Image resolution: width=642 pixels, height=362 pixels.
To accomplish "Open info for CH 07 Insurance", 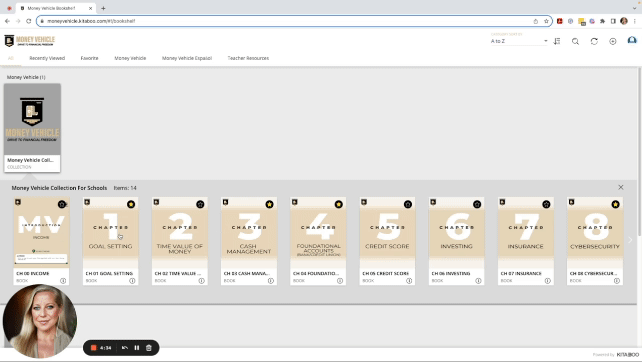I will (547, 281).
